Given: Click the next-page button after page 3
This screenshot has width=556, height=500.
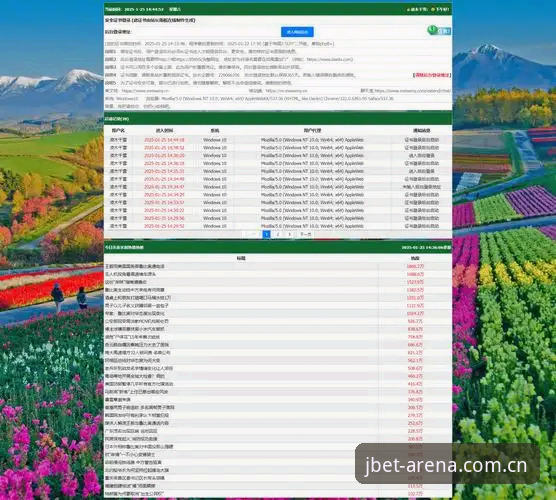Looking at the screenshot, I should click(305, 234).
